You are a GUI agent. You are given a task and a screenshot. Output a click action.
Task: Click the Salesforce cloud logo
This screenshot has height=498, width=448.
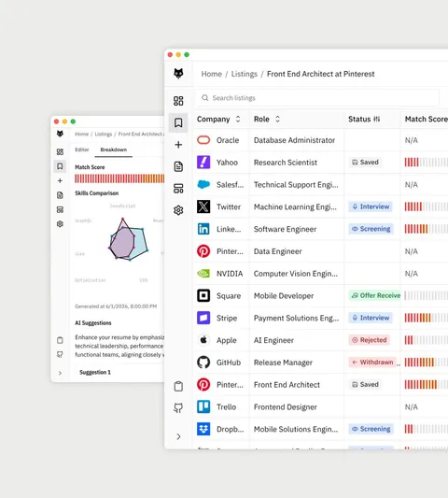pos(203,184)
